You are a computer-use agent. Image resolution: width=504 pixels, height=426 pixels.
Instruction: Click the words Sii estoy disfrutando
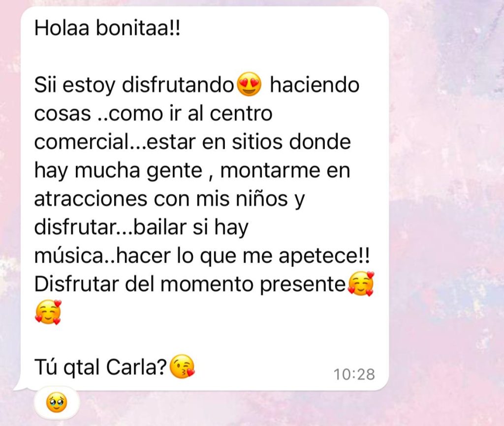pos(134,86)
